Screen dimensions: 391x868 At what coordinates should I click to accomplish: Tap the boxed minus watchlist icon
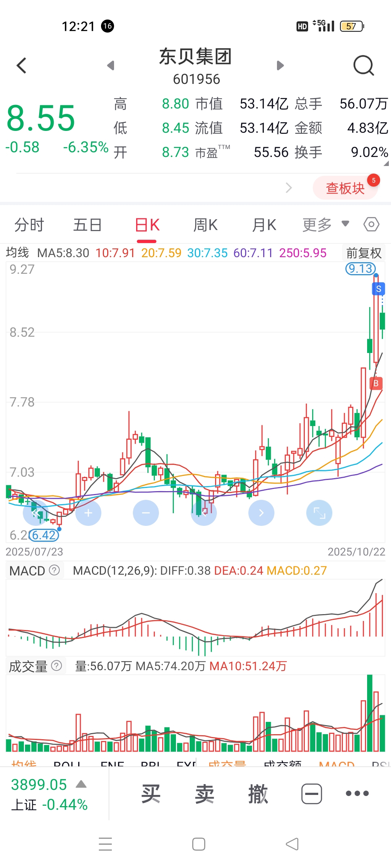[312, 794]
